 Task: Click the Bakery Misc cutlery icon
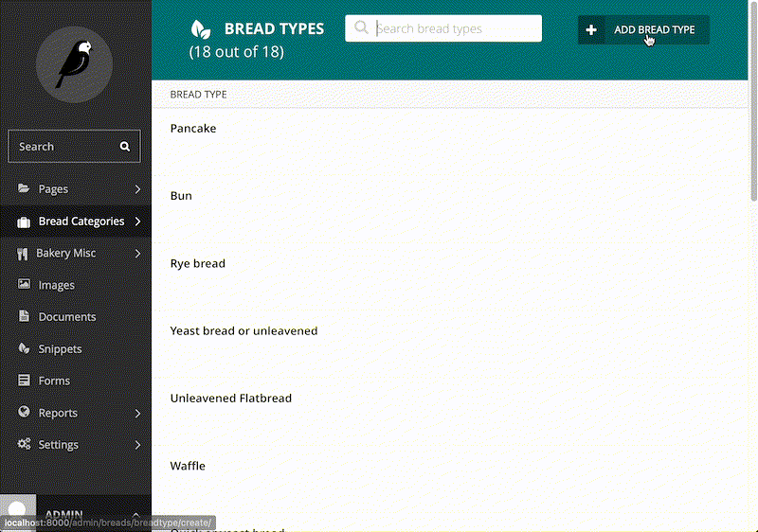pyautogui.click(x=22, y=254)
